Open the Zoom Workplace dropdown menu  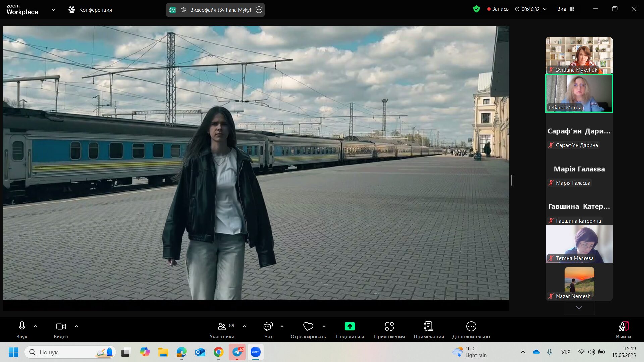click(x=54, y=10)
